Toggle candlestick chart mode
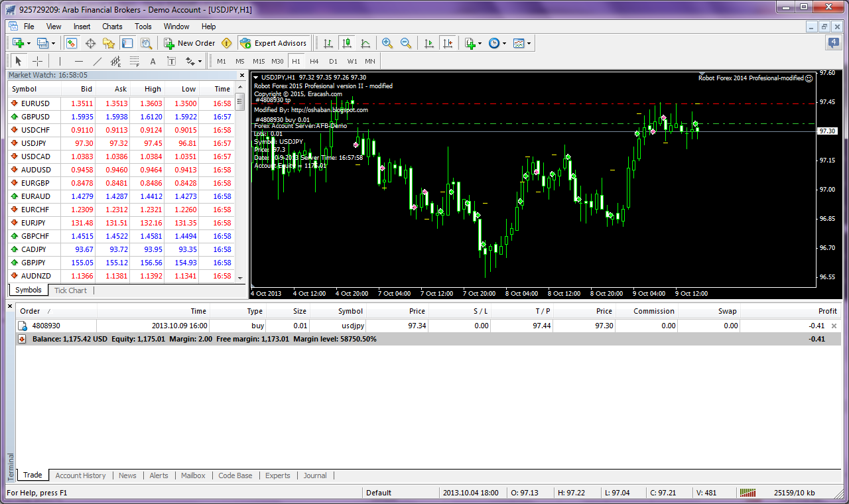Screen dimensions: 849x504 click(x=346, y=43)
